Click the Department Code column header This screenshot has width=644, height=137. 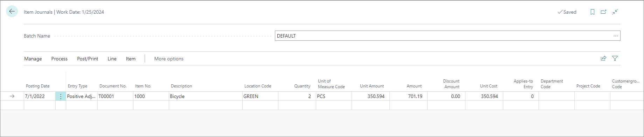pos(552,84)
